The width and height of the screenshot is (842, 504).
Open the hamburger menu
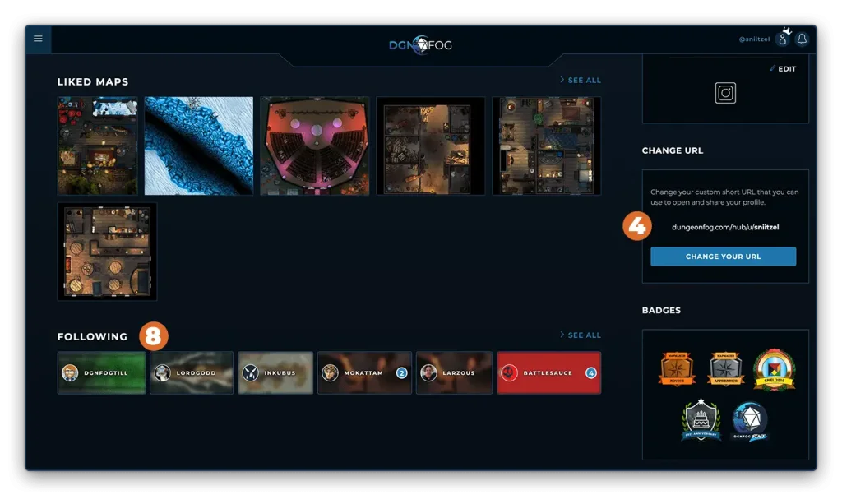(x=38, y=39)
